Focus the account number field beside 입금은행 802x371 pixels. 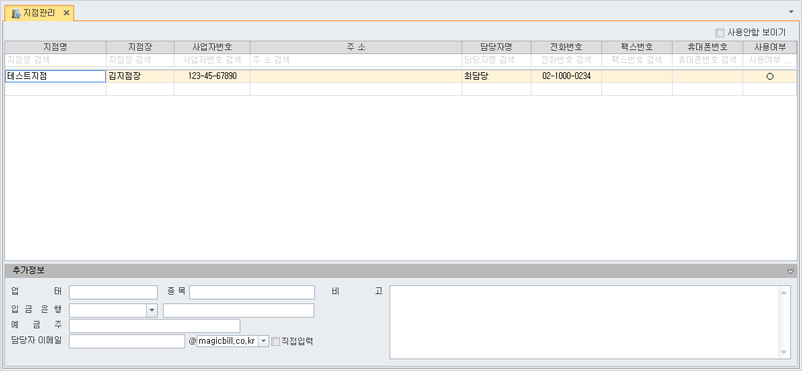pyautogui.click(x=238, y=310)
